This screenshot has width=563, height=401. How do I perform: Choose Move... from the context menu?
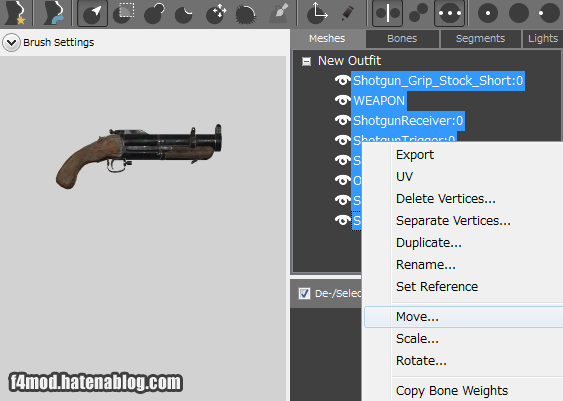coord(463,317)
